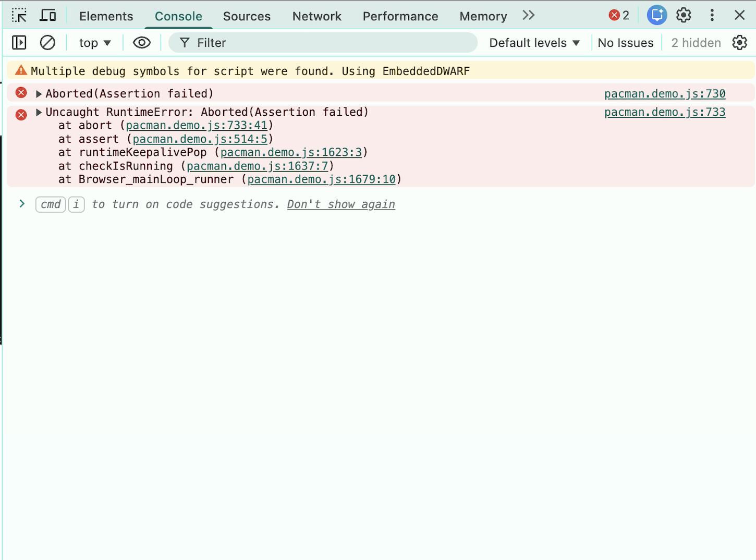Expand the Aborted(Assertion failed) error entry
756x560 pixels.
pos(39,94)
